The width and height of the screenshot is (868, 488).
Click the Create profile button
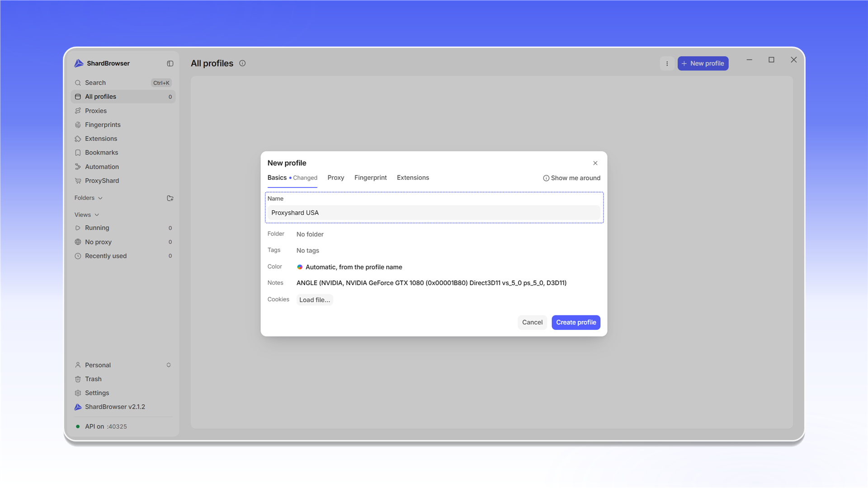coord(576,323)
